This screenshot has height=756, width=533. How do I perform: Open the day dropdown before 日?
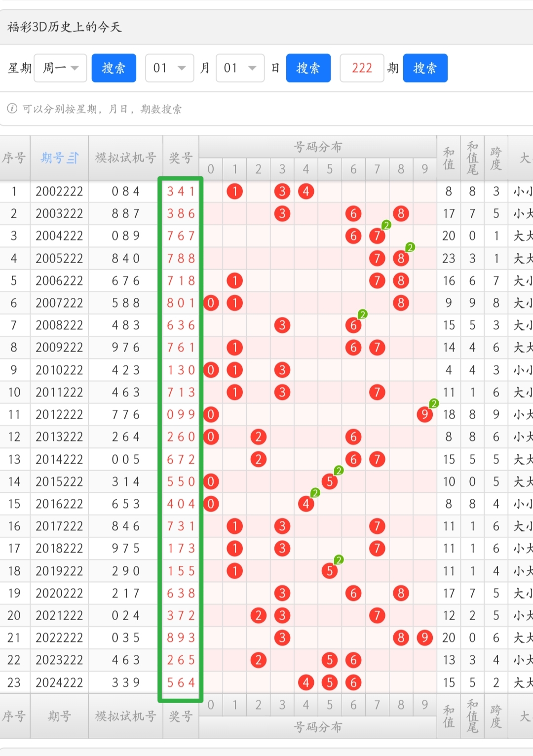point(240,68)
